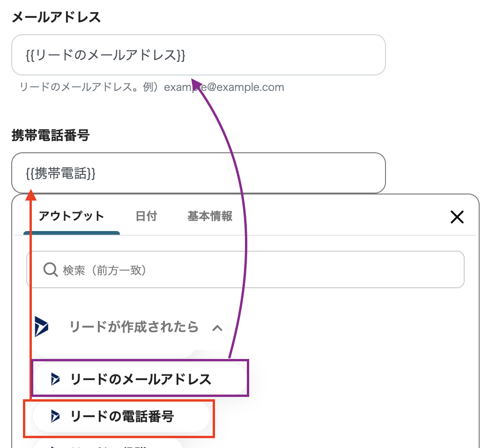The image size is (504, 448).
Task: Click the icon in リードの電話番号 option
Action: 56,416
